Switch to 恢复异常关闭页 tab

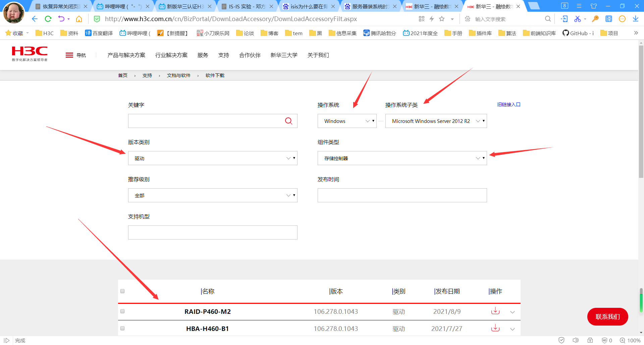61,6
